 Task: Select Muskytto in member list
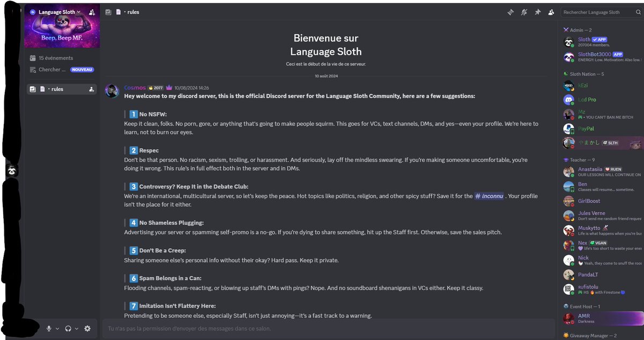tap(602, 231)
